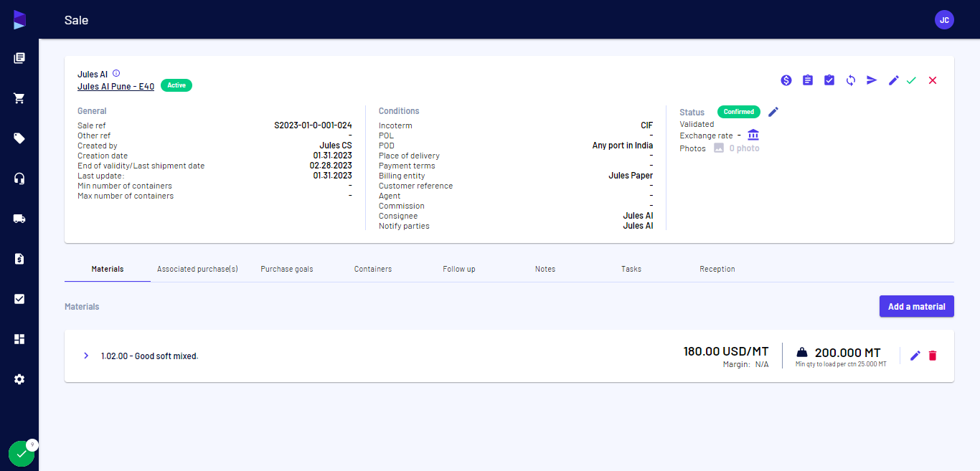Open the invoice dollar document icon
Image resolution: width=980 pixels, height=471 pixels.
(19, 259)
